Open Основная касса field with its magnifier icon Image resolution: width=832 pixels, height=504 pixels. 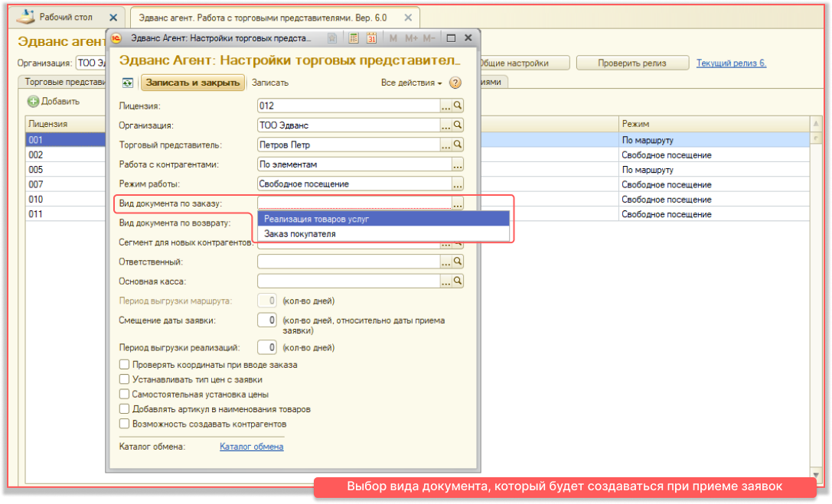(x=458, y=281)
